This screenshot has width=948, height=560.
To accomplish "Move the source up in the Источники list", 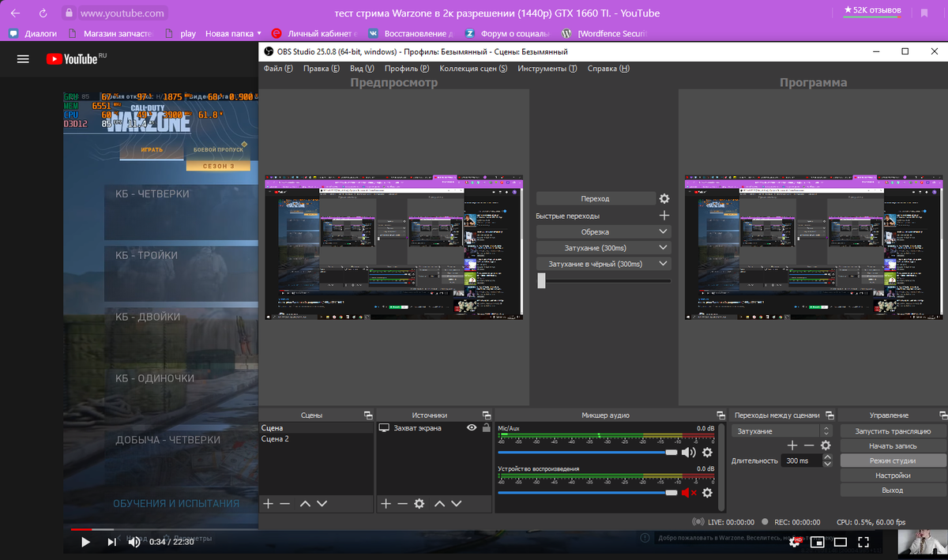I will click(440, 503).
